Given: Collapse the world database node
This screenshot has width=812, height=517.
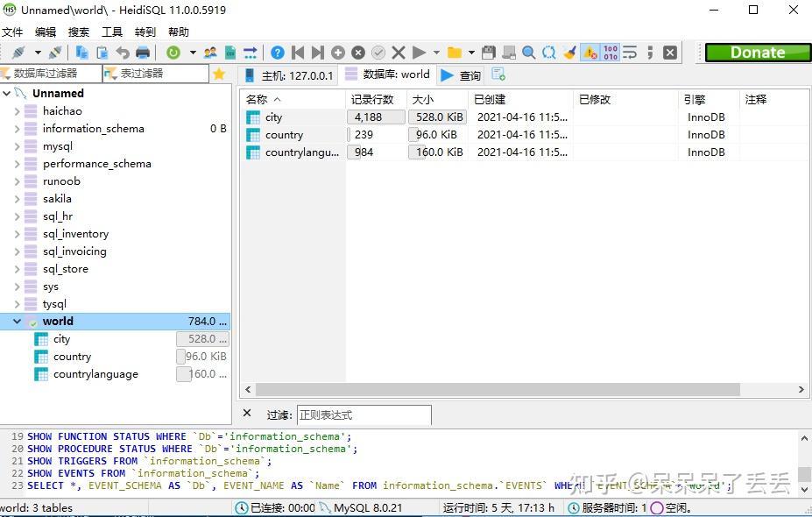Looking at the screenshot, I should coord(16,321).
